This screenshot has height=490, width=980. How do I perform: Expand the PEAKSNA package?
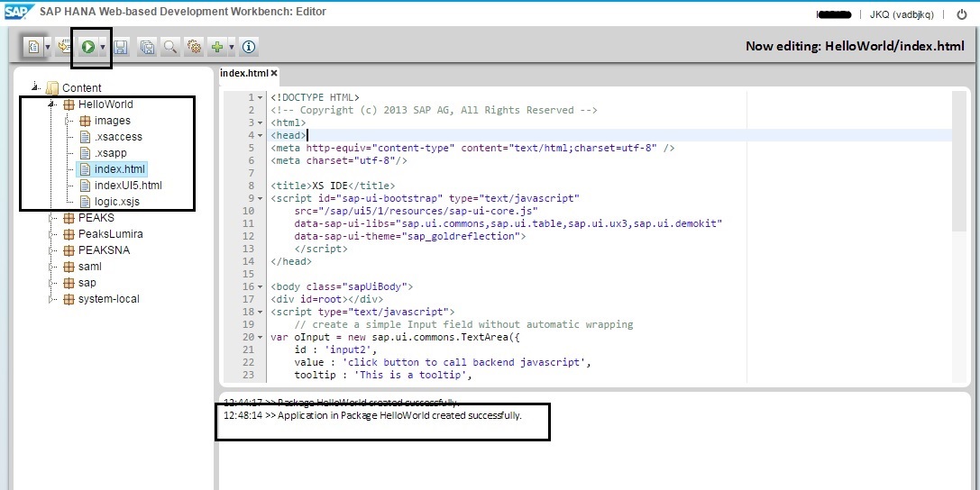click(x=52, y=250)
